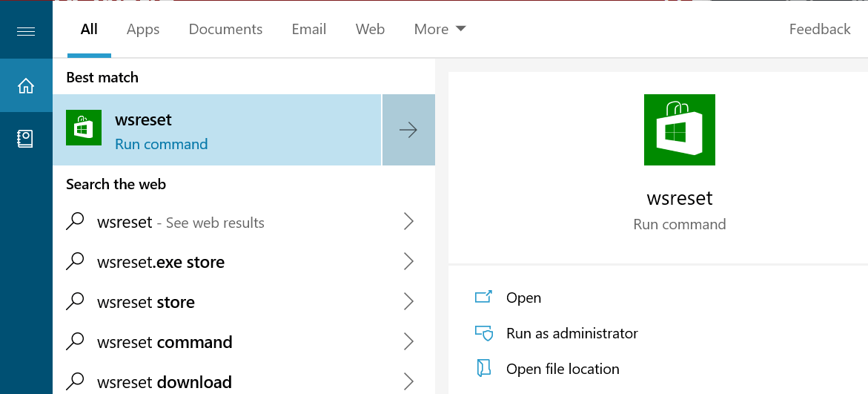Open the hamburger menu in the sidebar
The height and width of the screenshot is (394, 868).
tap(26, 32)
